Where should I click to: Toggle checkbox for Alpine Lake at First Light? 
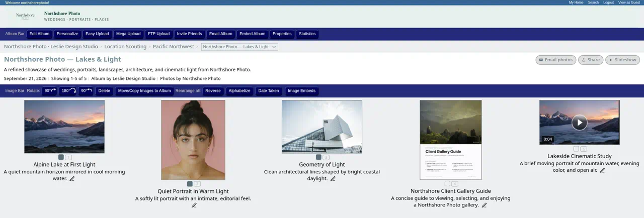coord(61,157)
